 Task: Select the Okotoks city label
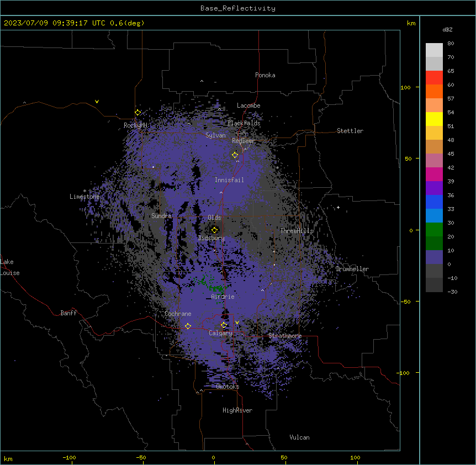228,387
